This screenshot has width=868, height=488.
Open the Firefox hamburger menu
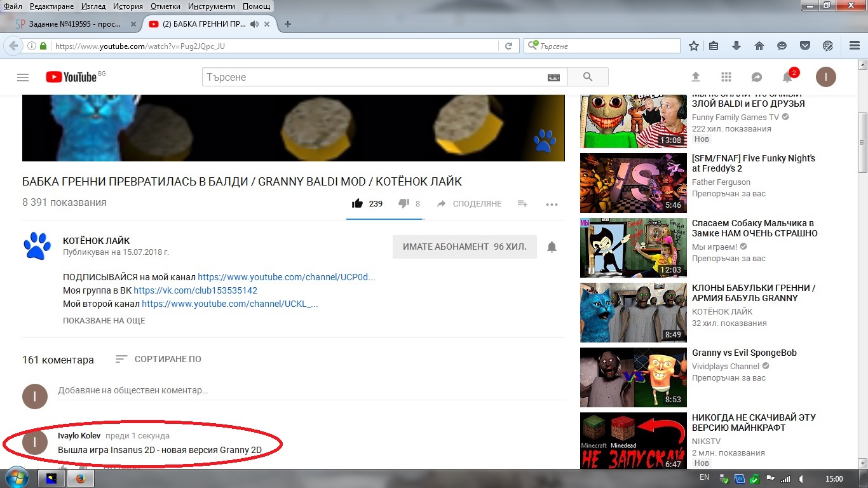pyautogui.click(x=855, y=46)
